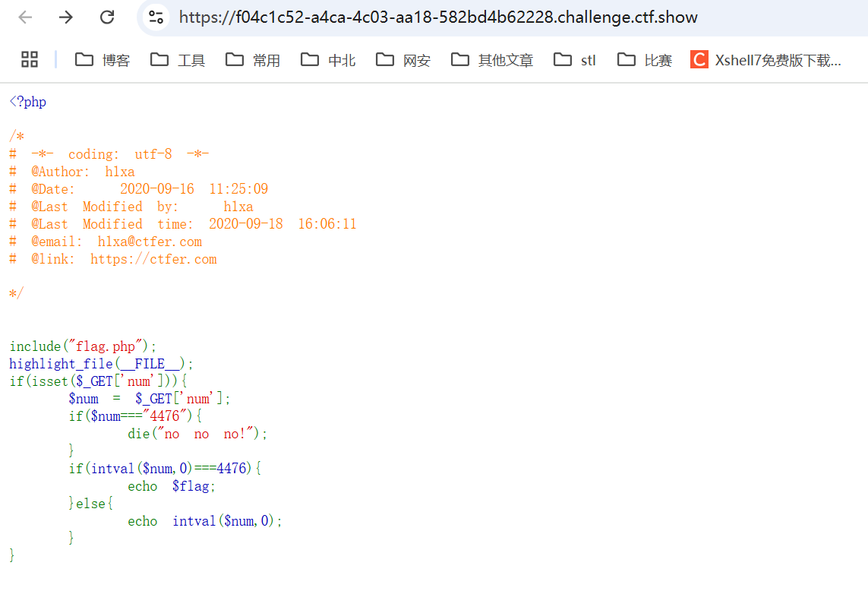Click the <?php opening tag text

(x=27, y=102)
